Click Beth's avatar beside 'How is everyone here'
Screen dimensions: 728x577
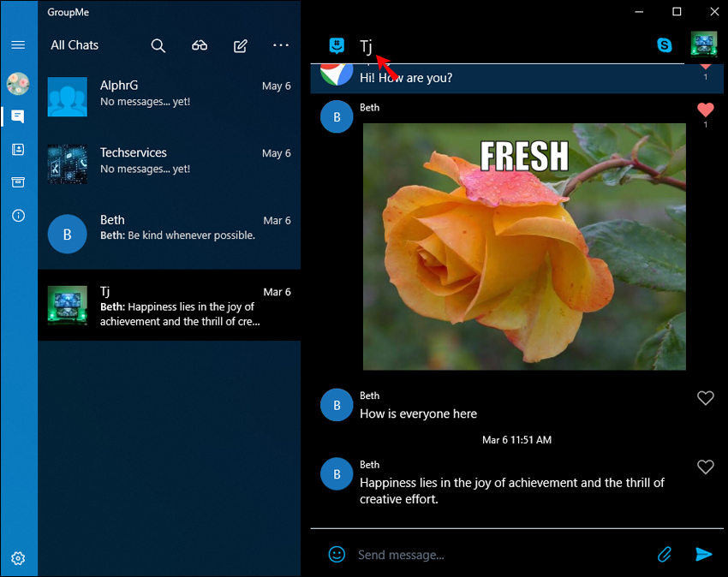click(337, 405)
